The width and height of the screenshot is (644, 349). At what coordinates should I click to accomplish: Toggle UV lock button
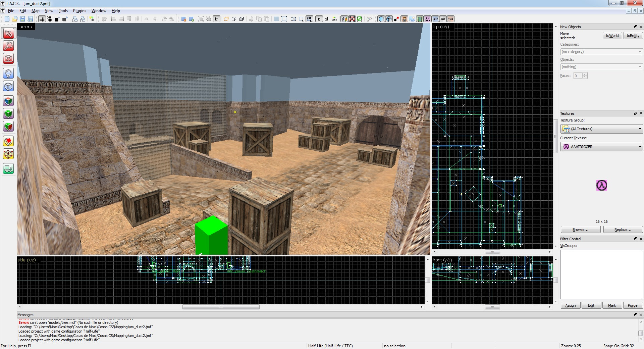(334, 19)
